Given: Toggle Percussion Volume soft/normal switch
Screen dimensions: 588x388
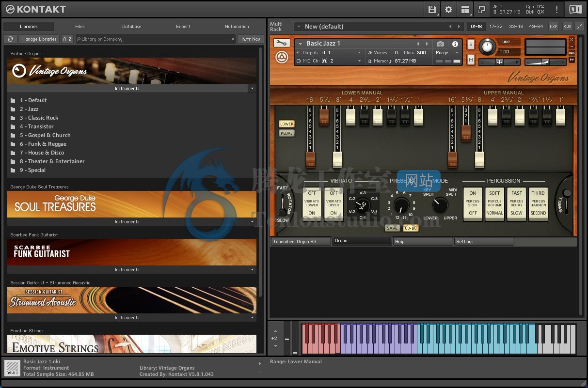Looking at the screenshot, I should [494, 203].
